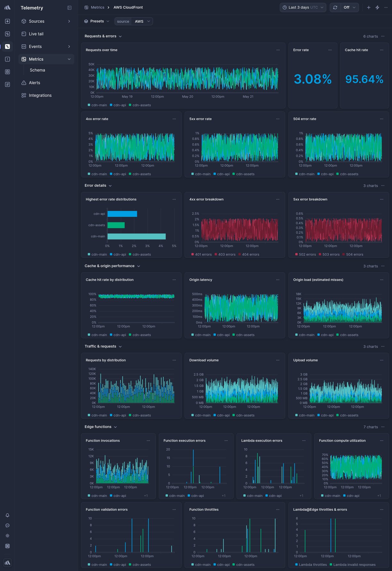
Task: Click the AWS CloudFront breadcrumb
Action: [128, 7]
